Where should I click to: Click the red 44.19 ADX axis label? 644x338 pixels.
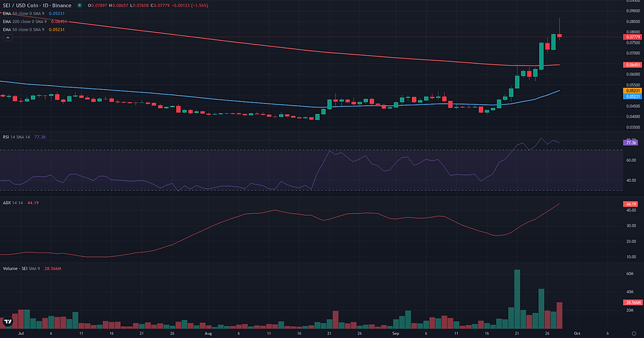[x=630, y=204]
